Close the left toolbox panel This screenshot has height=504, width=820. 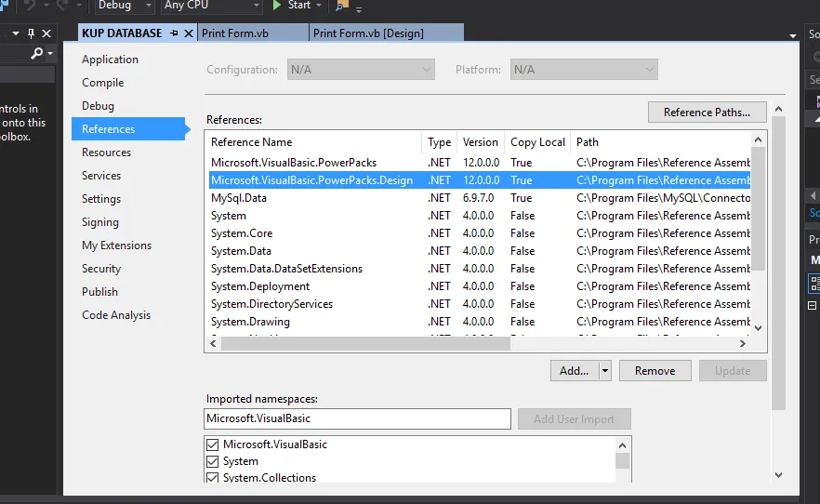tap(46, 33)
